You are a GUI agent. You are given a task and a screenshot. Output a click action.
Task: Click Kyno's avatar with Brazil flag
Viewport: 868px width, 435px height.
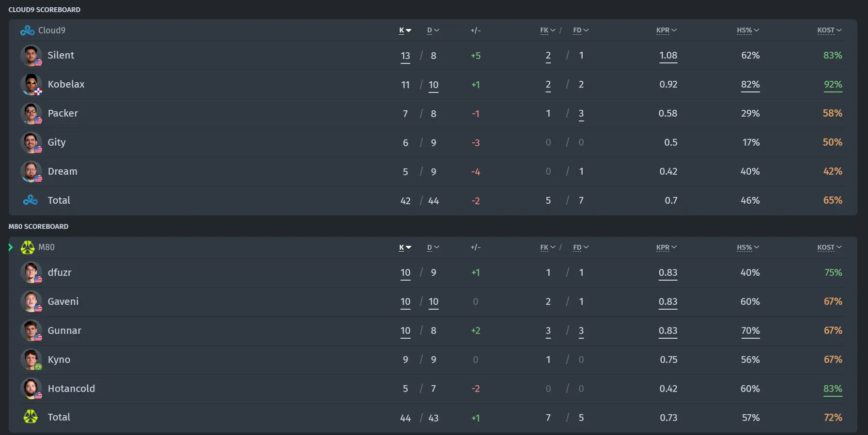pos(31,360)
